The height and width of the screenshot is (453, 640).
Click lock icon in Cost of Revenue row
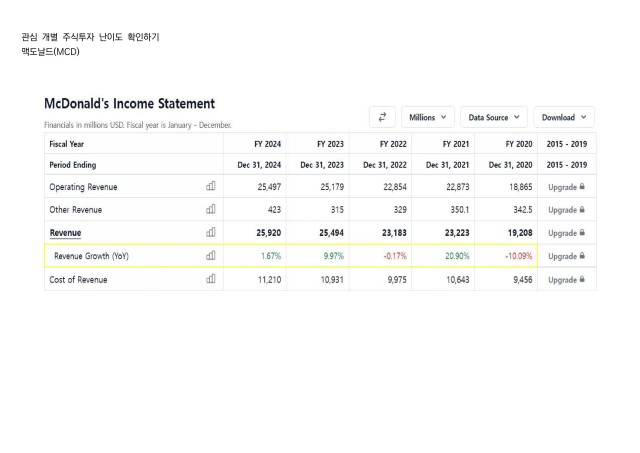click(x=582, y=279)
